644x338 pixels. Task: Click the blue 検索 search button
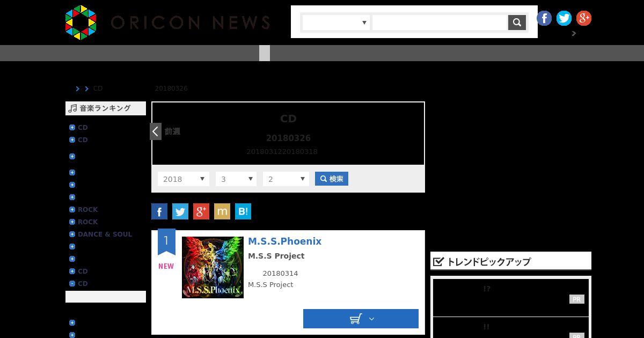[x=332, y=179]
